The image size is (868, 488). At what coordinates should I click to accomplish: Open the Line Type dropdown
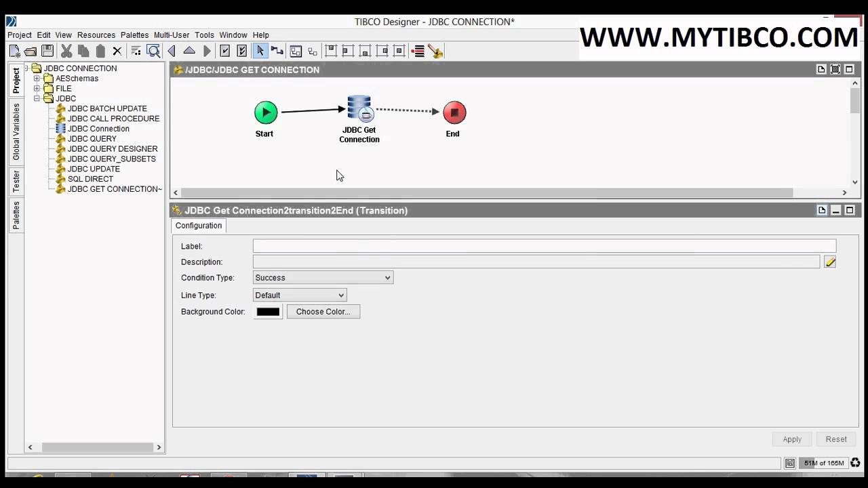tap(300, 296)
